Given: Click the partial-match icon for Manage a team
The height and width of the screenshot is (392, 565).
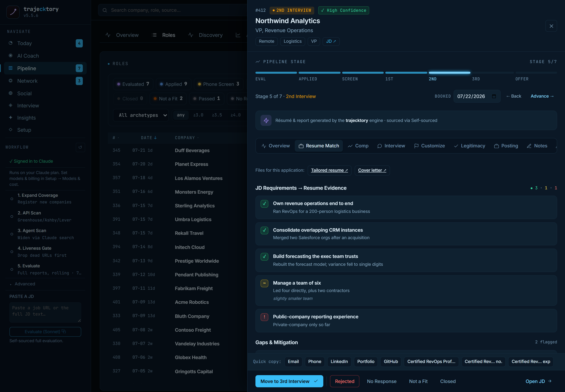Looking at the screenshot, I should coord(264,283).
